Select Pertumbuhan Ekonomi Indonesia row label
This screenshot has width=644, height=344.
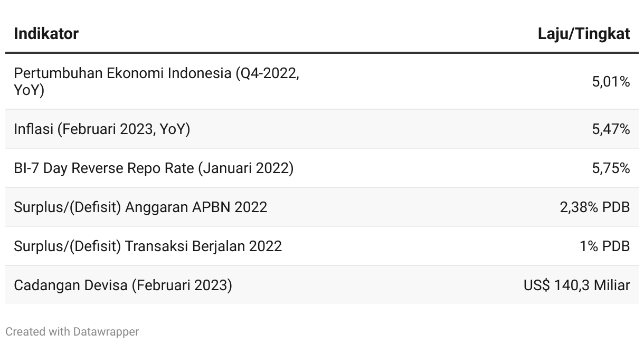click(156, 81)
